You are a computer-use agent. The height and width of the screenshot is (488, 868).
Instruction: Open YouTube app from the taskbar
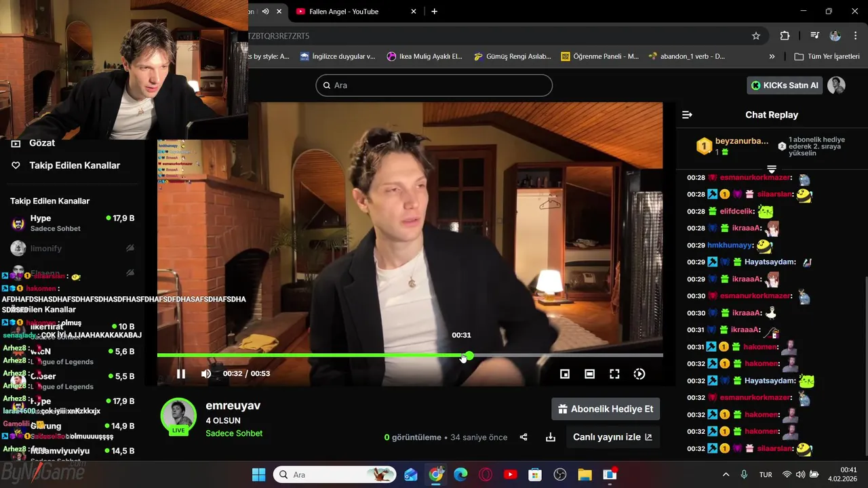click(x=511, y=474)
